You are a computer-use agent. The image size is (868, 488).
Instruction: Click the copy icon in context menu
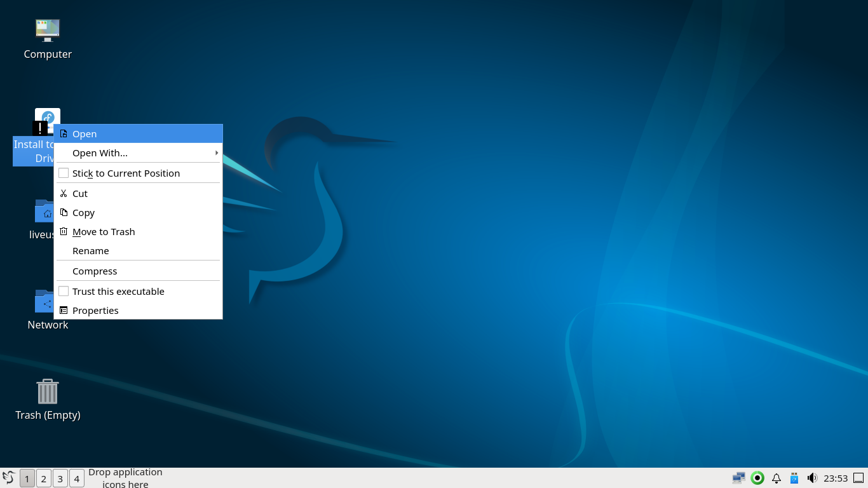coord(64,213)
